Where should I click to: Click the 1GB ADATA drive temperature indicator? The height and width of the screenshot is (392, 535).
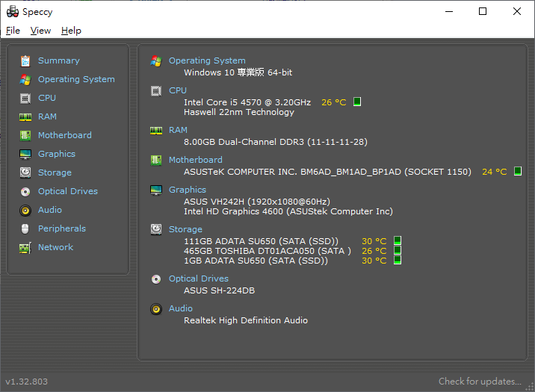pos(398,260)
